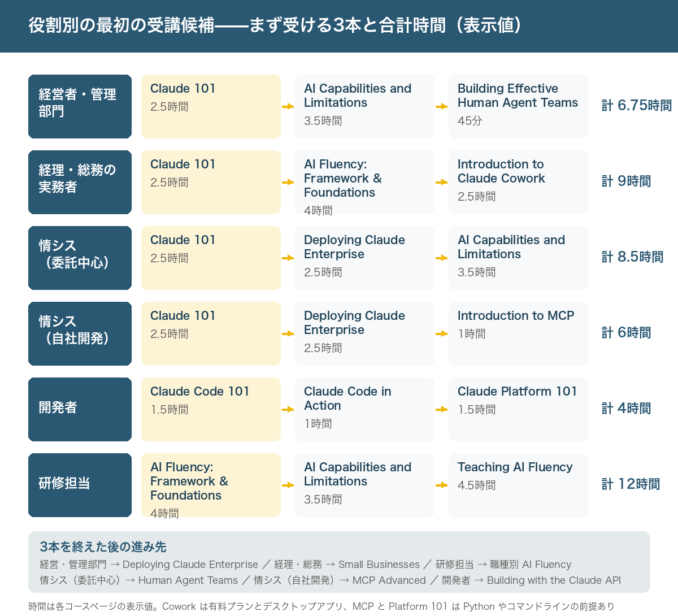Select the 開発者 role label
Viewport: 678px width, 616px height.
80,409
